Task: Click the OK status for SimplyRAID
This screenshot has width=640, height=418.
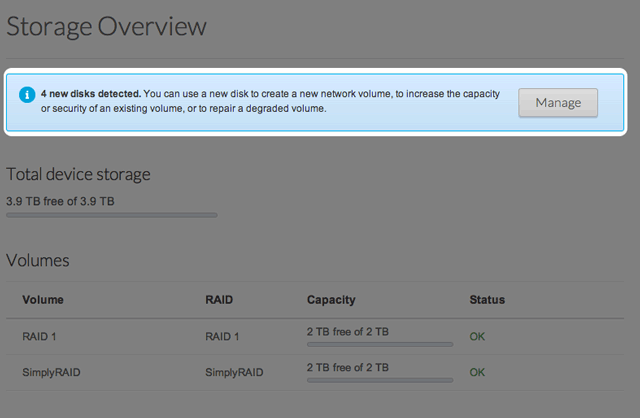Action: (477, 372)
